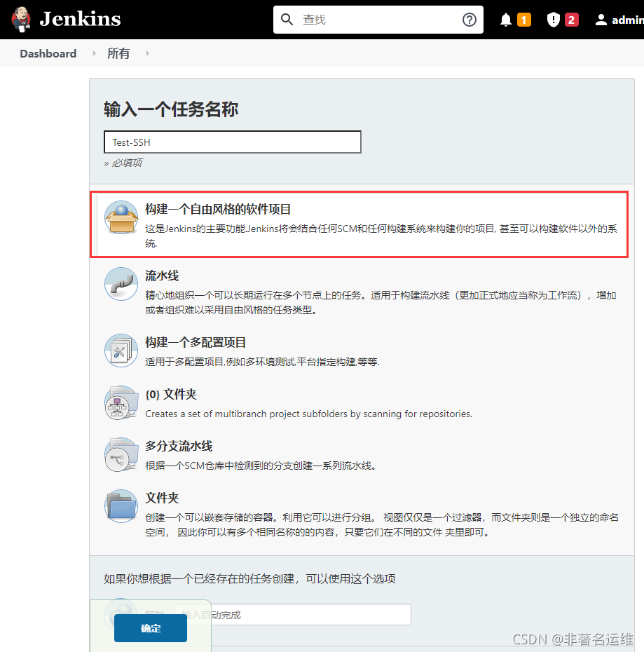Select the 多分支流水线 branch icon
Viewport: 644px width, 652px height.
pos(121,454)
